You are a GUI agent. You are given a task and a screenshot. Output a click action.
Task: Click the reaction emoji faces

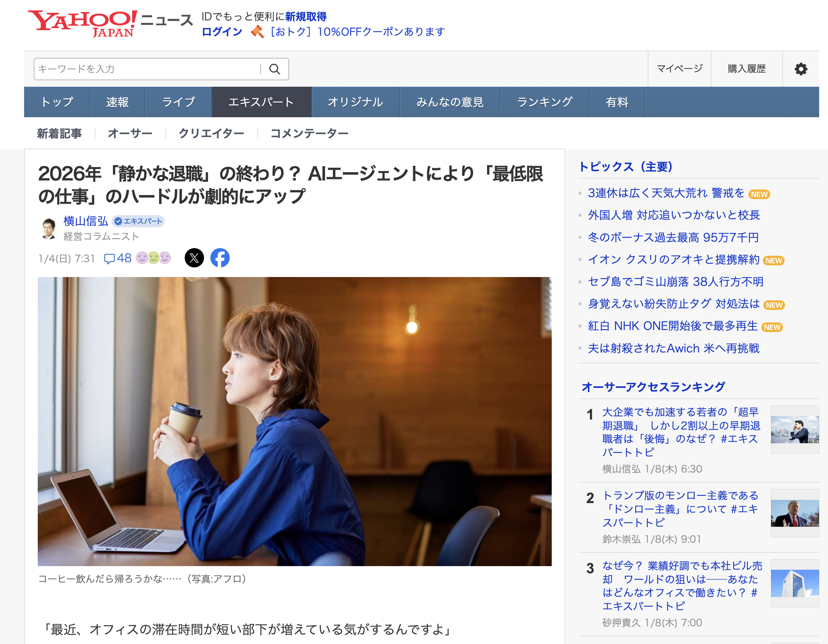(x=153, y=258)
